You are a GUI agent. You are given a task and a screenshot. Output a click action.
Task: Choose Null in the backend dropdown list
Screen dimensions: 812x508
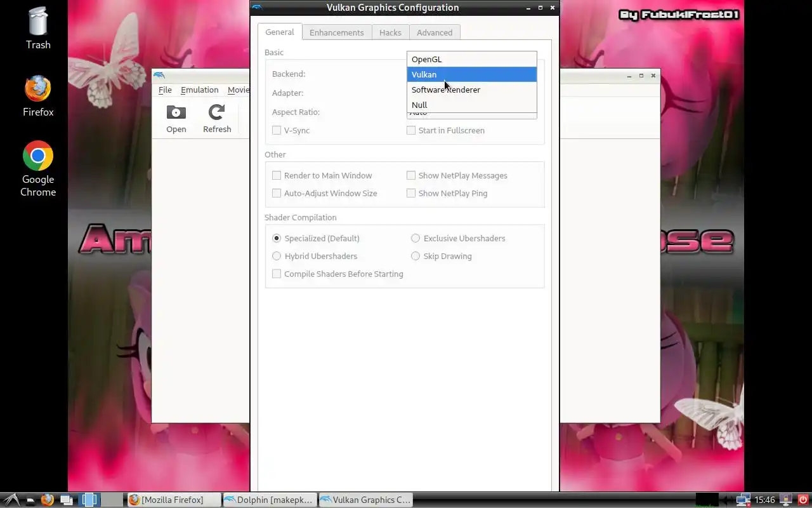pyautogui.click(x=472, y=105)
